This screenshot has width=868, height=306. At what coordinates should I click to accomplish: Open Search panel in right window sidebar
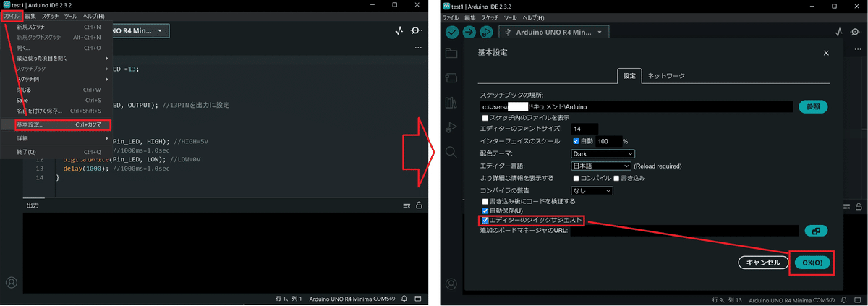451,152
